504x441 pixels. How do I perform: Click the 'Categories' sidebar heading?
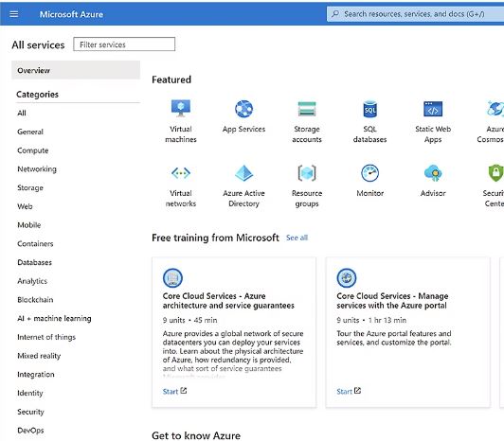(37, 94)
